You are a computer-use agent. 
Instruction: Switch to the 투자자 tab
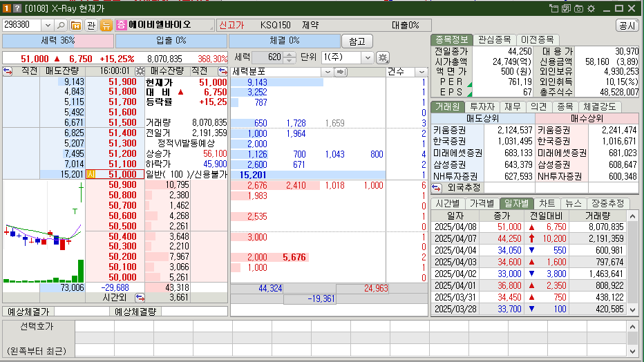(482, 106)
